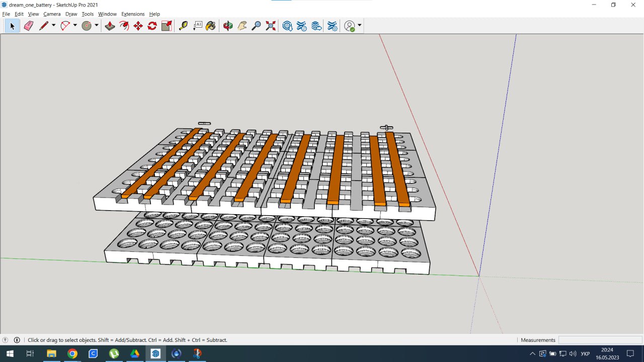Choose the Move tool

coord(138,26)
